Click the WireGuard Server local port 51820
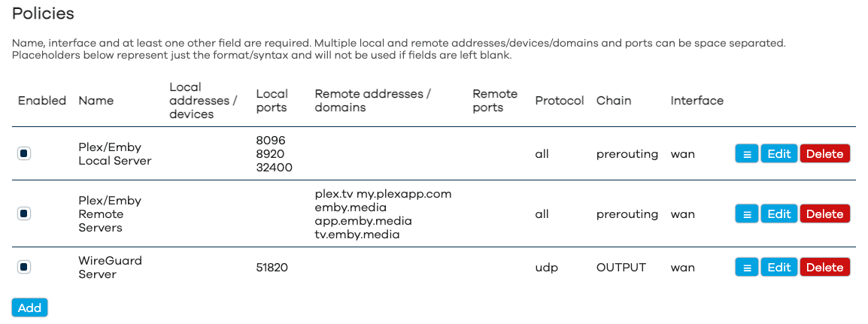This screenshot has width=868, height=324. click(x=272, y=268)
